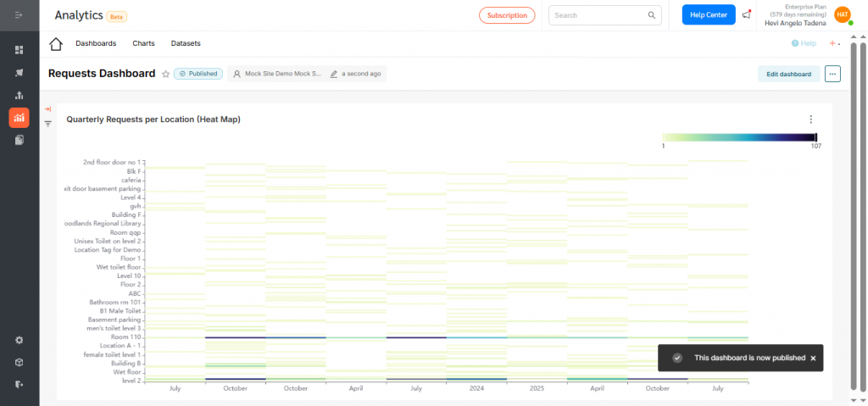
Task: Click the logout icon in sidebar
Action: coord(19,384)
